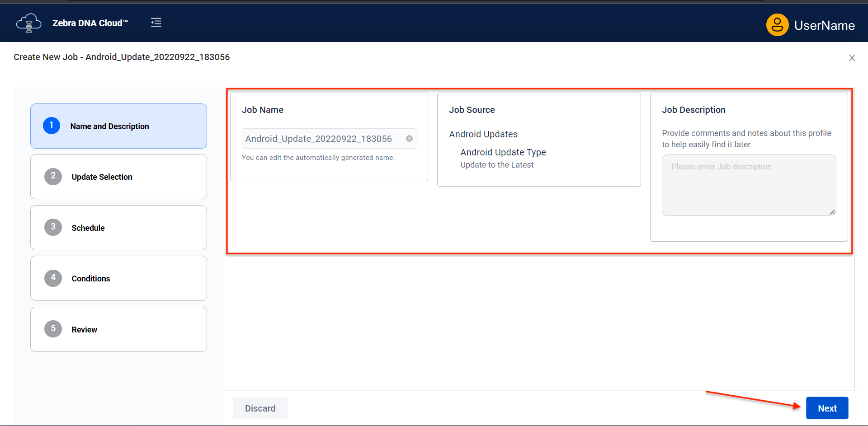Click the UserName label in header
The width and height of the screenshot is (868, 426).
tap(824, 26)
